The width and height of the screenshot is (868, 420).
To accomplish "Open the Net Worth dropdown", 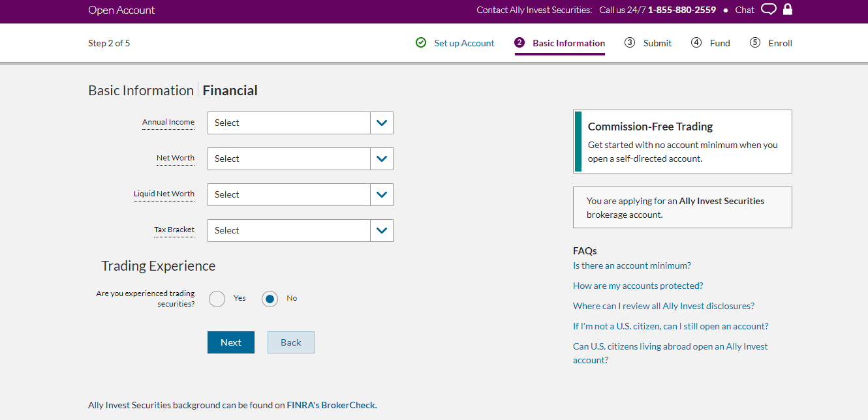I will coord(300,158).
